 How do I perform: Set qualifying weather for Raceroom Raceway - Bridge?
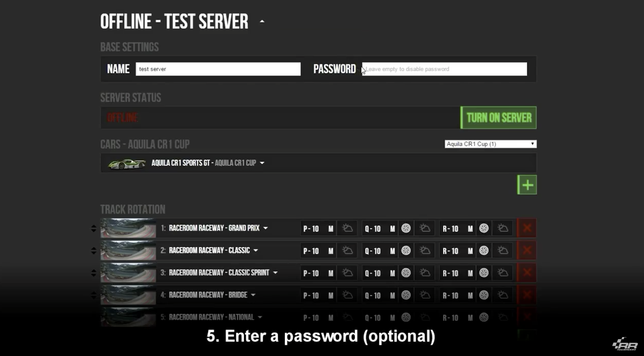pos(425,295)
